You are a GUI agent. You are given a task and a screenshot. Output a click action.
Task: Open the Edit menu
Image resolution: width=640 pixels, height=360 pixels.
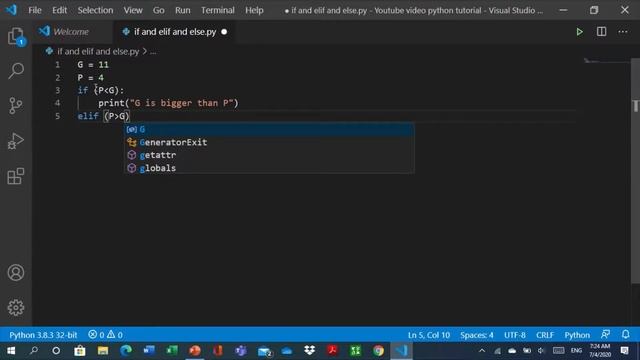coord(59,10)
